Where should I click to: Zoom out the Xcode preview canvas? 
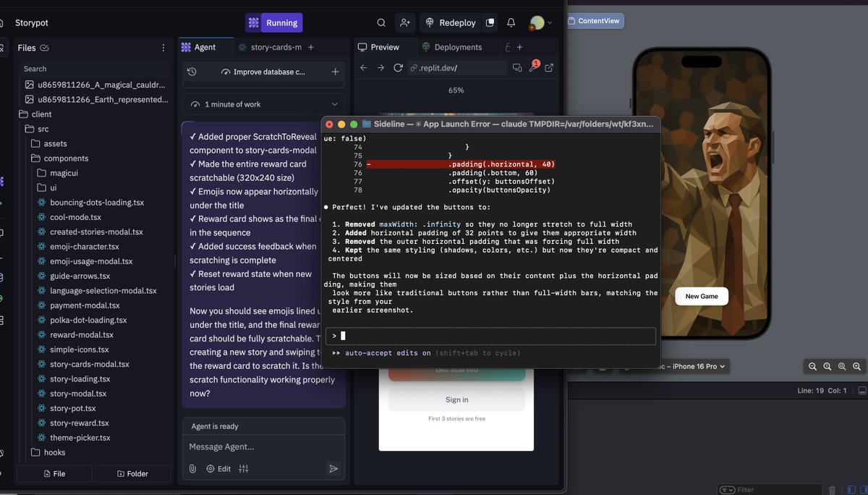pos(812,367)
